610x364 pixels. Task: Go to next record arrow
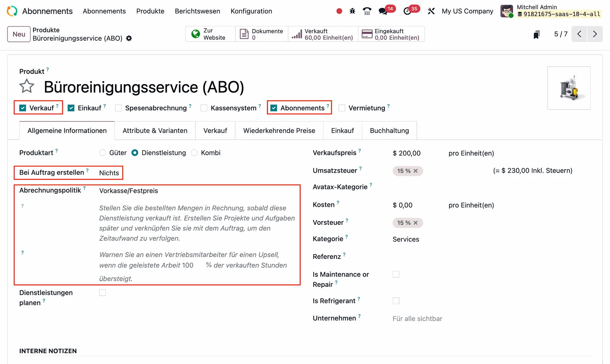point(595,34)
